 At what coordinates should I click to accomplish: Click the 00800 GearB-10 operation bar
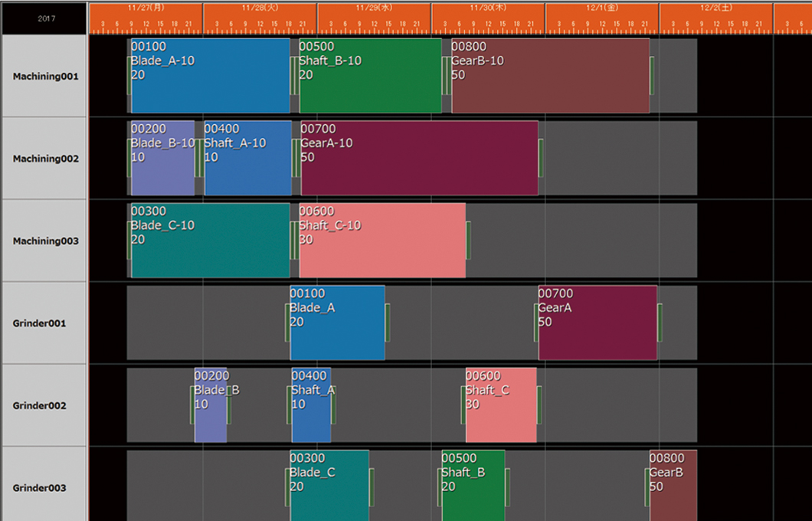click(x=548, y=77)
